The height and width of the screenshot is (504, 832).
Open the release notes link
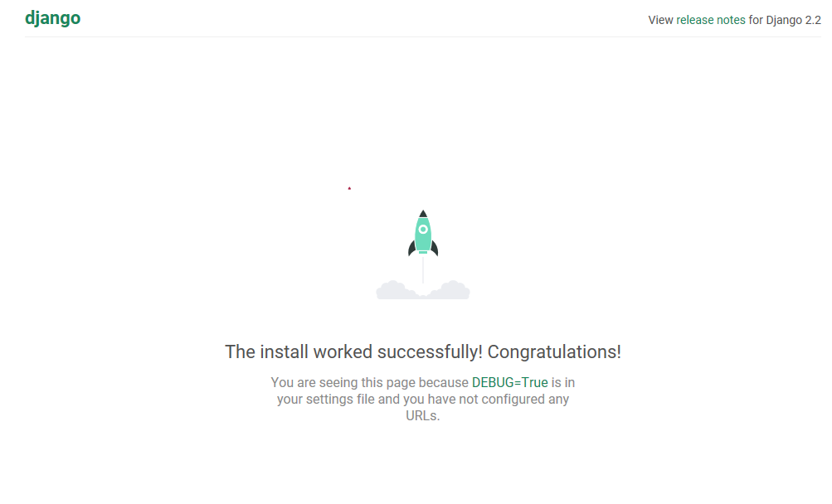711,20
